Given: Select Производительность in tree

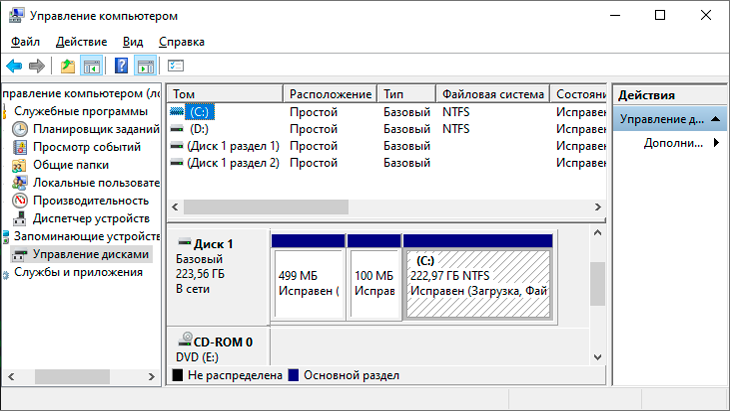Looking at the screenshot, I should (x=91, y=201).
